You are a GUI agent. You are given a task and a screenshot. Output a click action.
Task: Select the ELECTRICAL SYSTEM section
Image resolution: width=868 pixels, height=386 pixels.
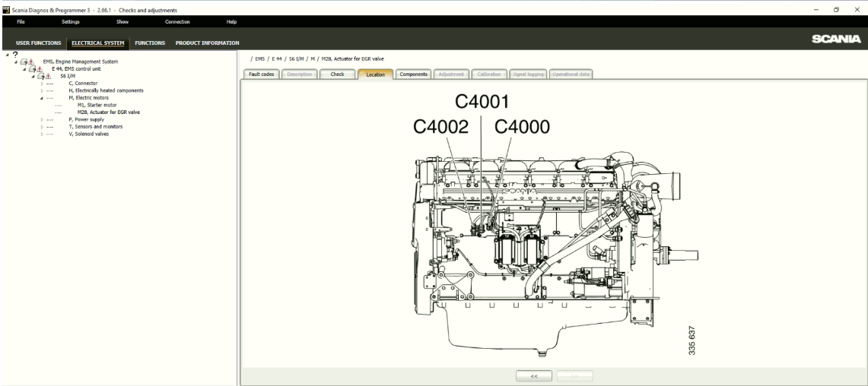pyautogui.click(x=98, y=43)
